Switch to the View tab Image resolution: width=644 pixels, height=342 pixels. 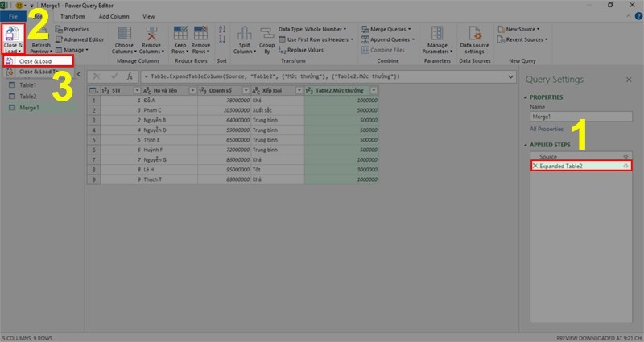click(149, 16)
